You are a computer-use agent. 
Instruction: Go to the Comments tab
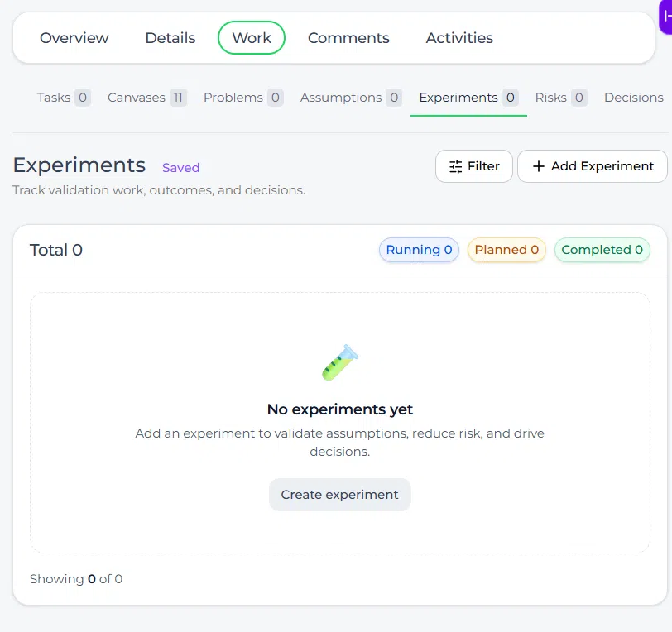point(348,38)
